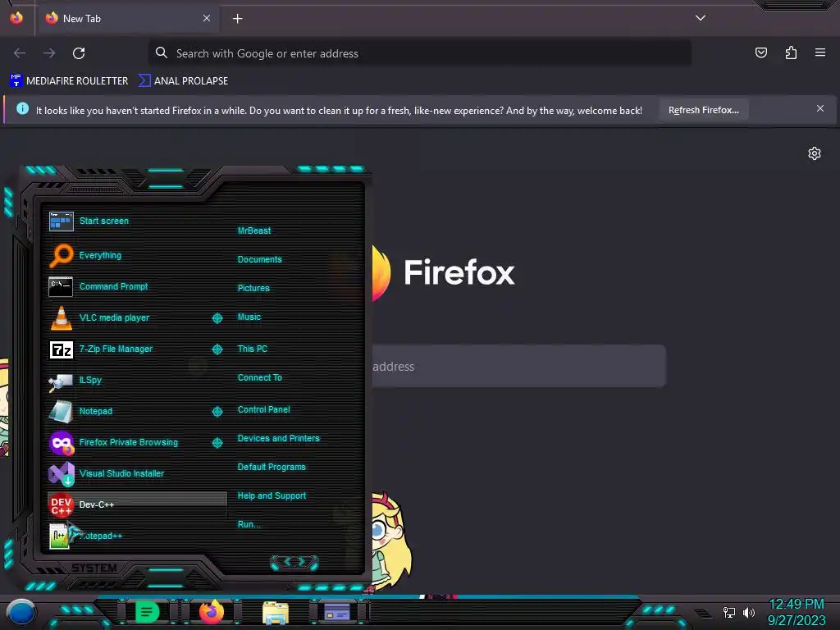Viewport: 840px width, 630px height.
Task: Open network status tray icon
Action: 728,612
